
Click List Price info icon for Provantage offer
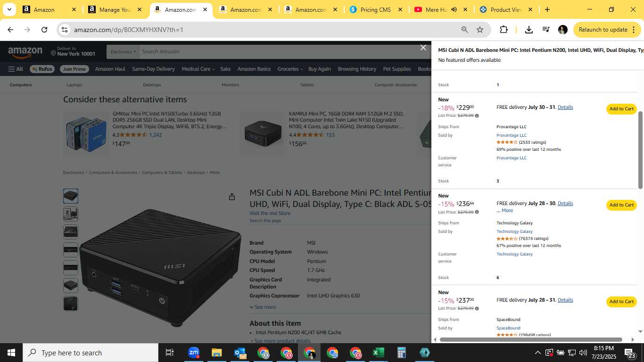[x=477, y=115]
